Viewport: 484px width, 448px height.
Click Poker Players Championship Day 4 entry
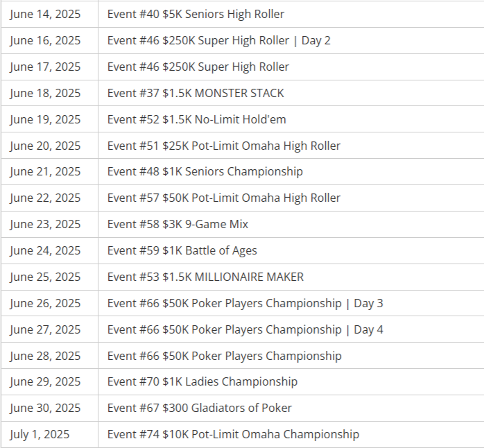245,329
